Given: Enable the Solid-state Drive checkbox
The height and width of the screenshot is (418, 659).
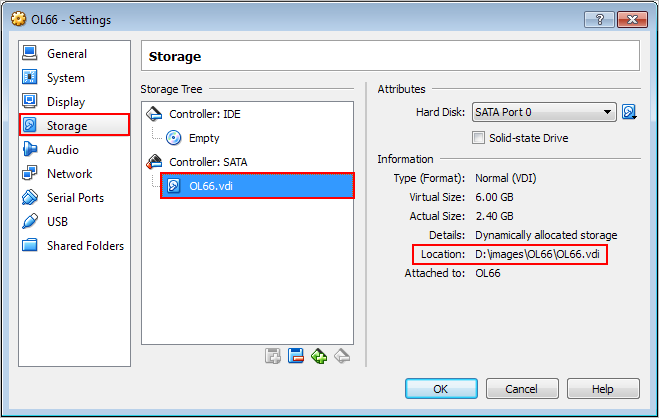Looking at the screenshot, I should [478, 138].
